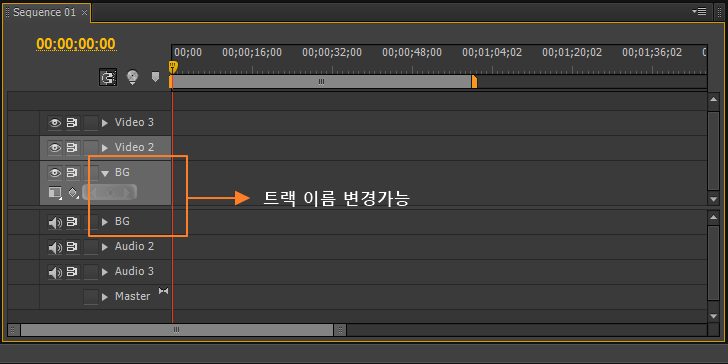Image resolution: width=728 pixels, height=364 pixels.
Task: Hide the BG video track eye
Action: (55, 173)
